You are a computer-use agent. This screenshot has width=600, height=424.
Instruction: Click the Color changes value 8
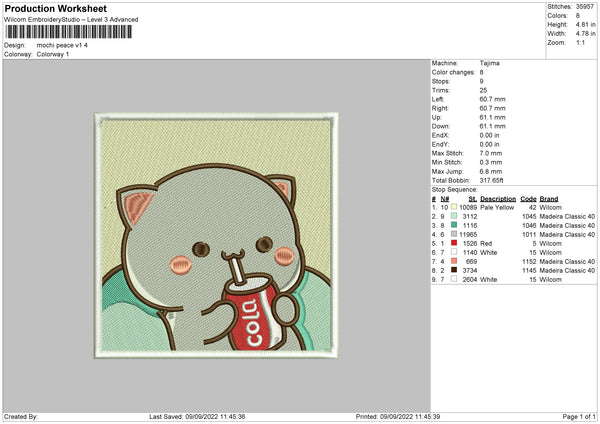(481, 72)
